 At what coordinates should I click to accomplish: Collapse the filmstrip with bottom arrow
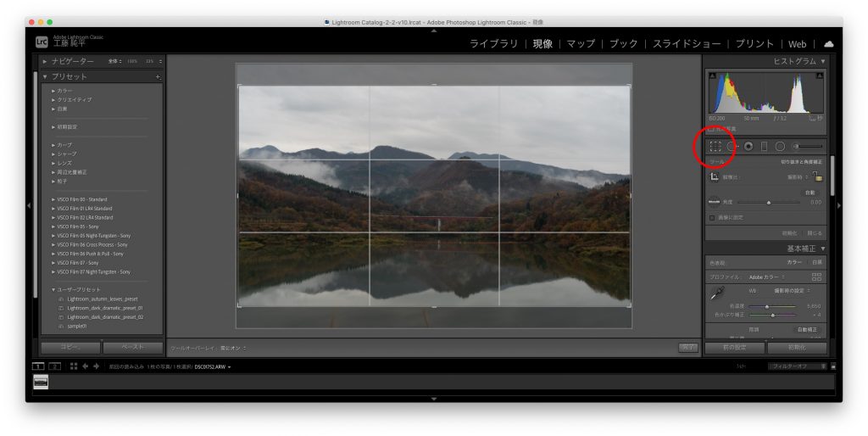pyautogui.click(x=434, y=399)
